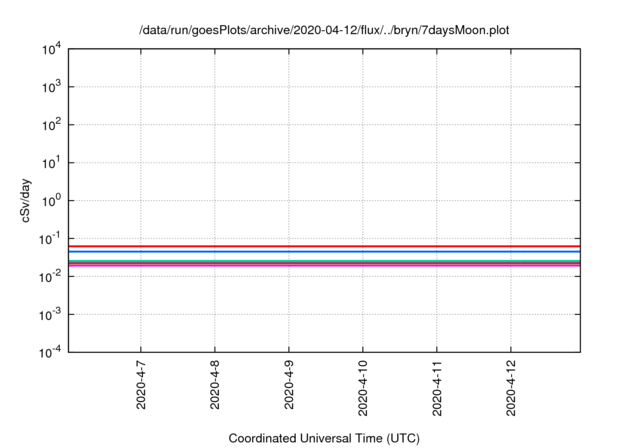This screenshot has height=448, width=640.
Task: Click the 10^-4 y-axis tick label
Action: tap(50, 352)
